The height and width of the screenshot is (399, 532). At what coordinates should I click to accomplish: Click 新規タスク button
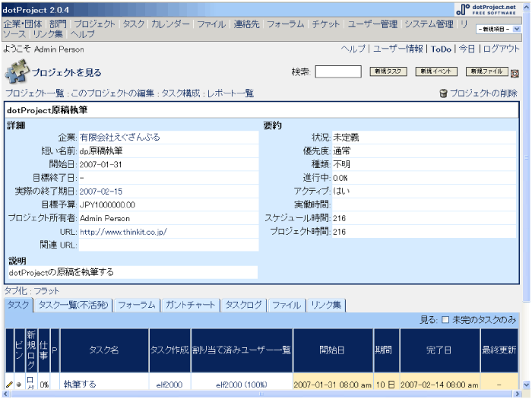pyautogui.click(x=388, y=71)
